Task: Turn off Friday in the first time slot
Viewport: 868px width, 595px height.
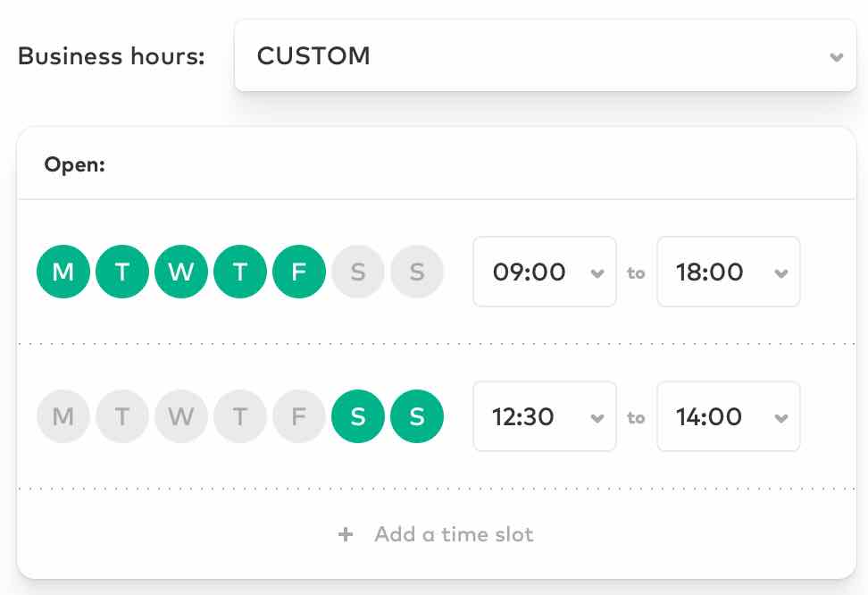Action: point(299,272)
